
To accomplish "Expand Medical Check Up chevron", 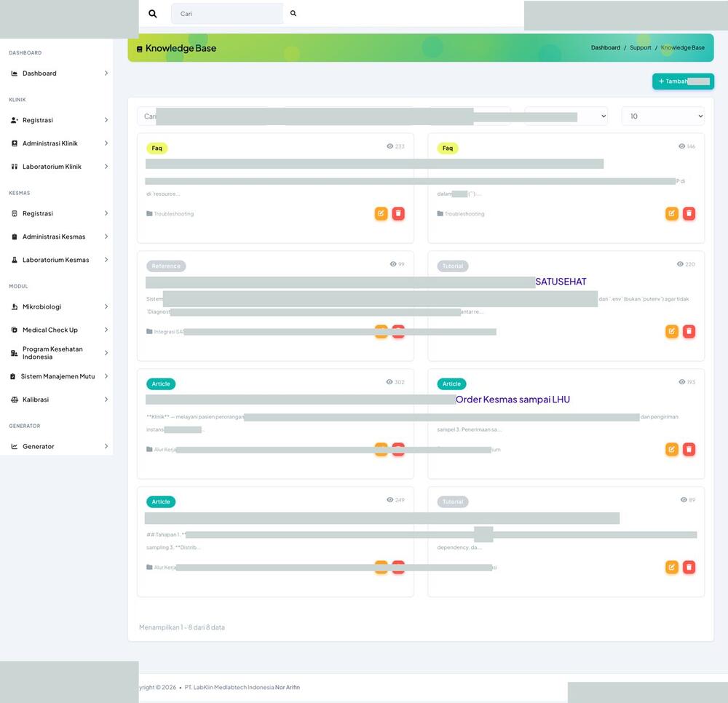I will 106,330.
